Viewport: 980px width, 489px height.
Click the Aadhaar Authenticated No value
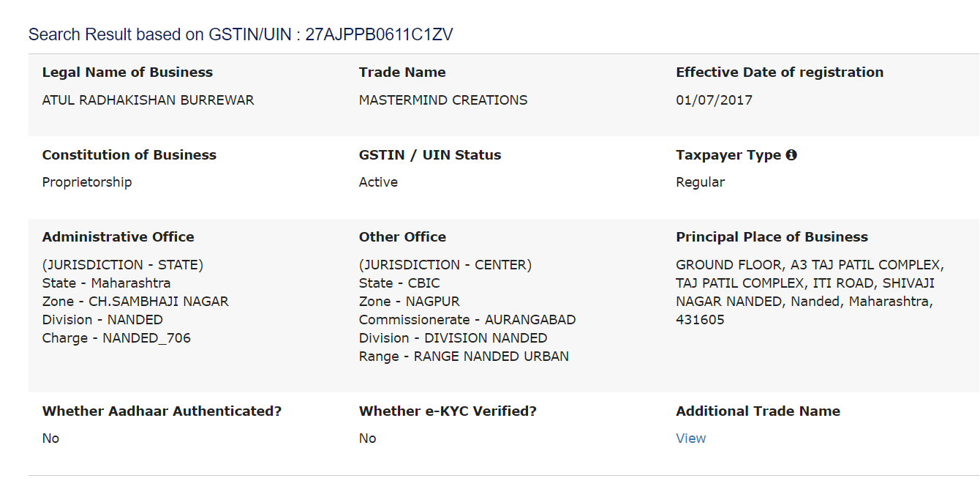50,438
